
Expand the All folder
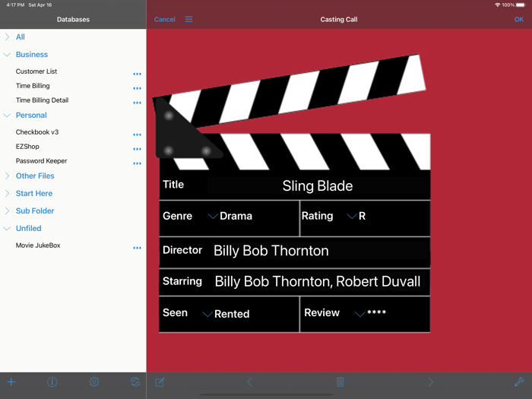(7, 37)
